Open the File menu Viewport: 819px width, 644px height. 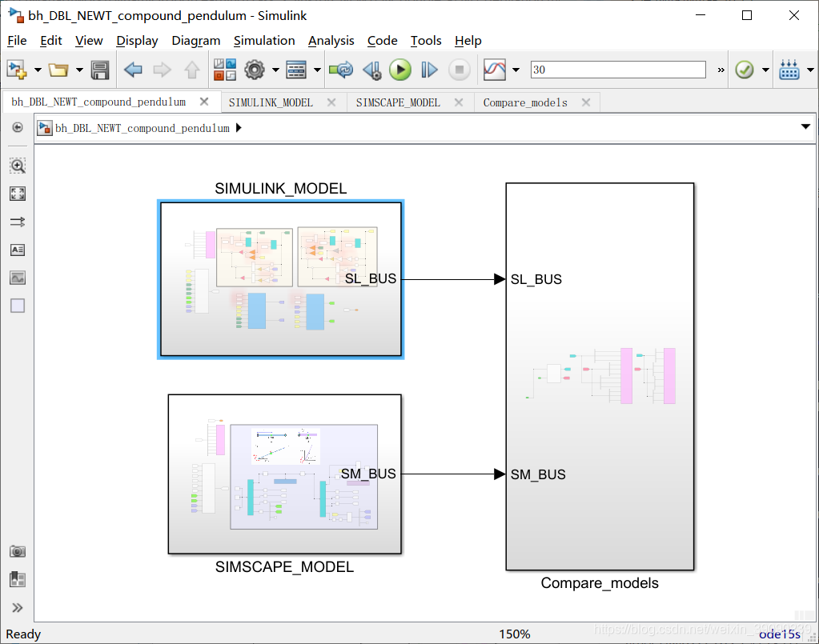point(17,41)
